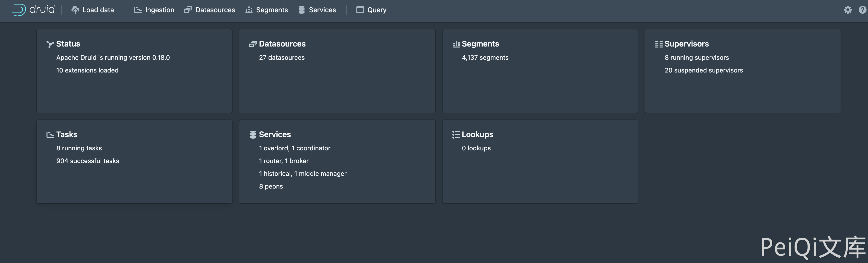Click the Status card branch icon

(x=50, y=44)
